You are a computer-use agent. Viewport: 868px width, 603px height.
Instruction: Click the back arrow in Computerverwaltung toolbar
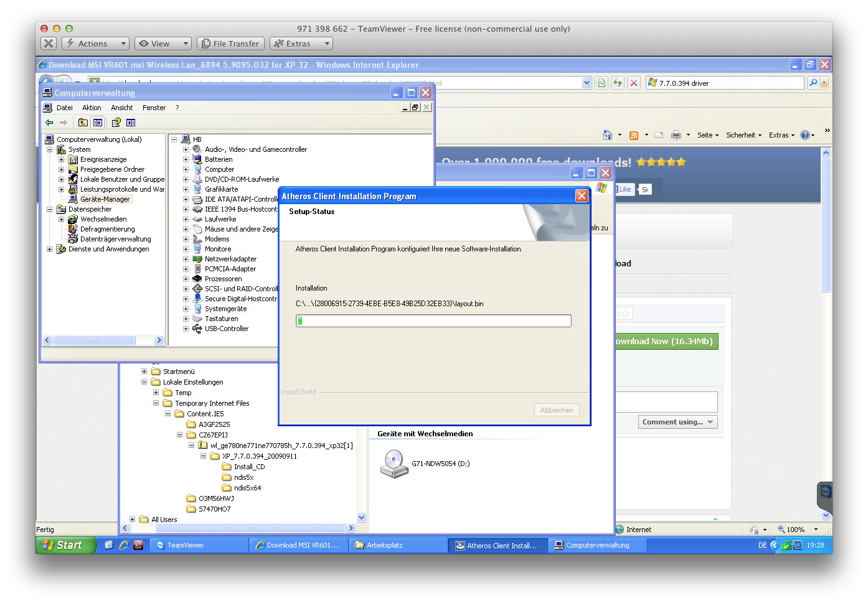pyautogui.click(x=49, y=123)
